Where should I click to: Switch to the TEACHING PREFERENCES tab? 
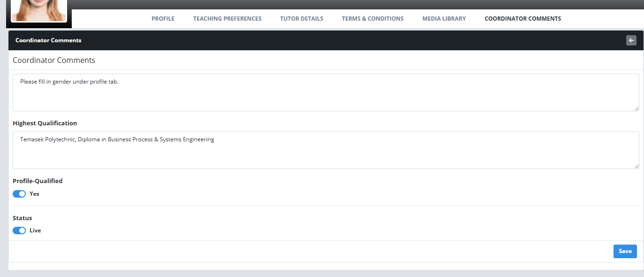pyautogui.click(x=227, y=19)
